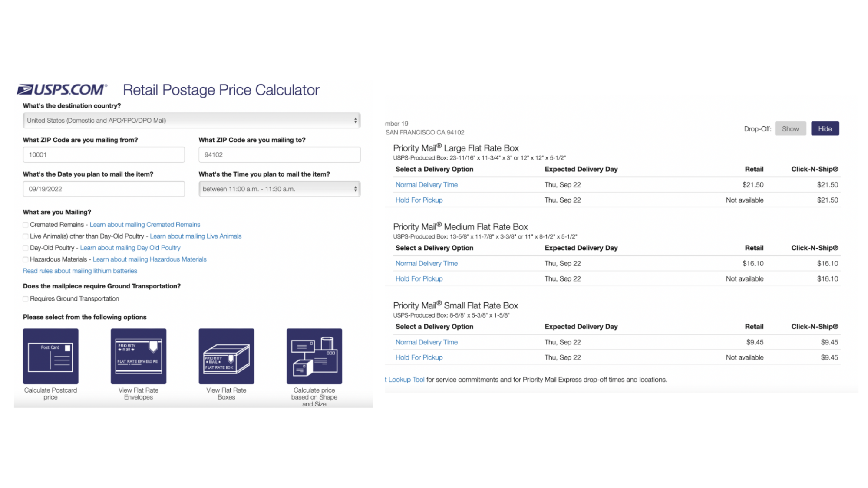Viewport: 868px width, 488px height.
Task: Select Normal Delivery Time for Large Flat Rate Box
Action: [426, 184]
